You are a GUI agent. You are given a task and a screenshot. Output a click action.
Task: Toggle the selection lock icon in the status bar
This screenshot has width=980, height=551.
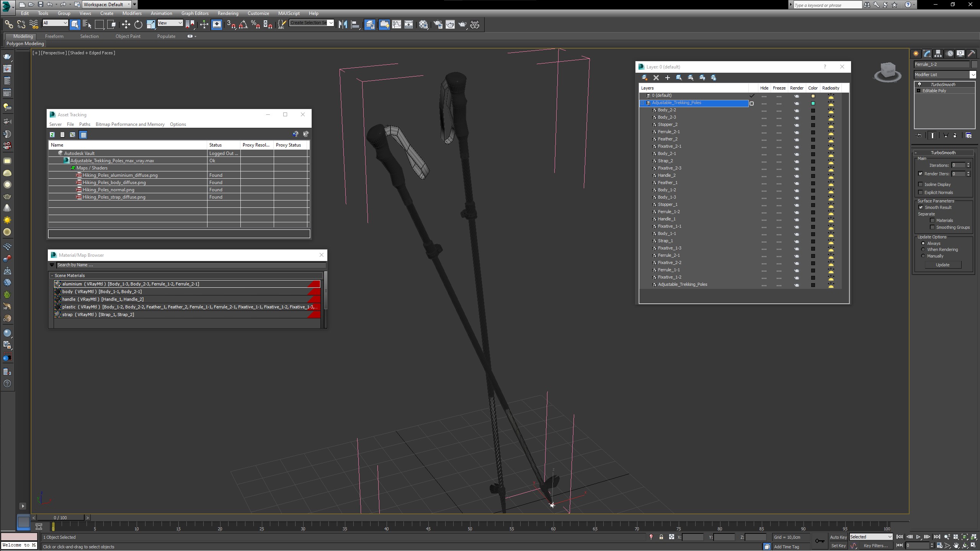point(661,537)
